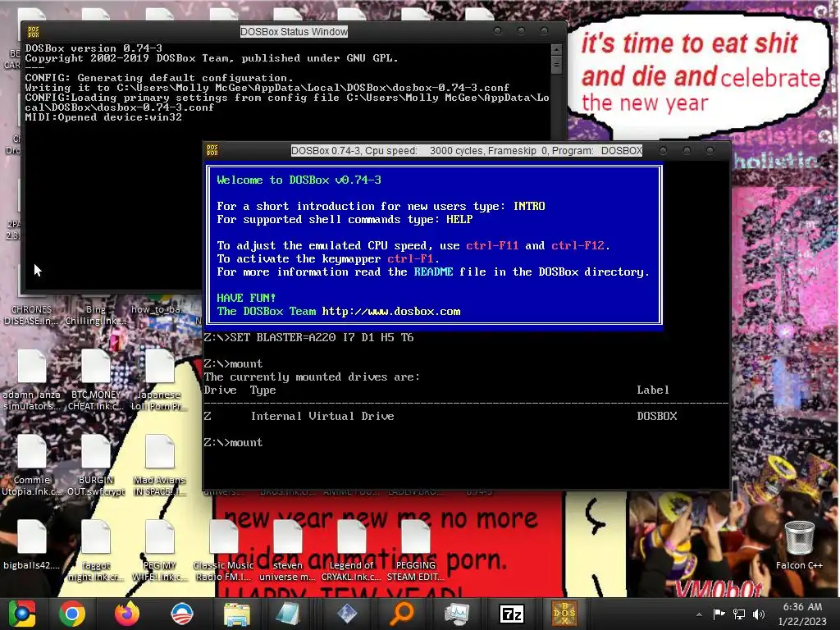Click the 'SET BLASTER=A220 I7 D1 H5 T6' line

coord(308,337)
